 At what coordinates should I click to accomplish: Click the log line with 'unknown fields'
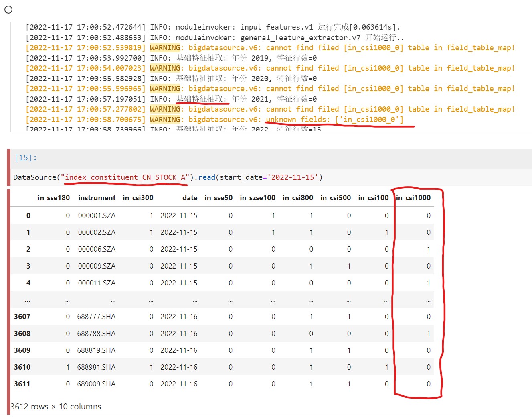click(x=214, y=120)
